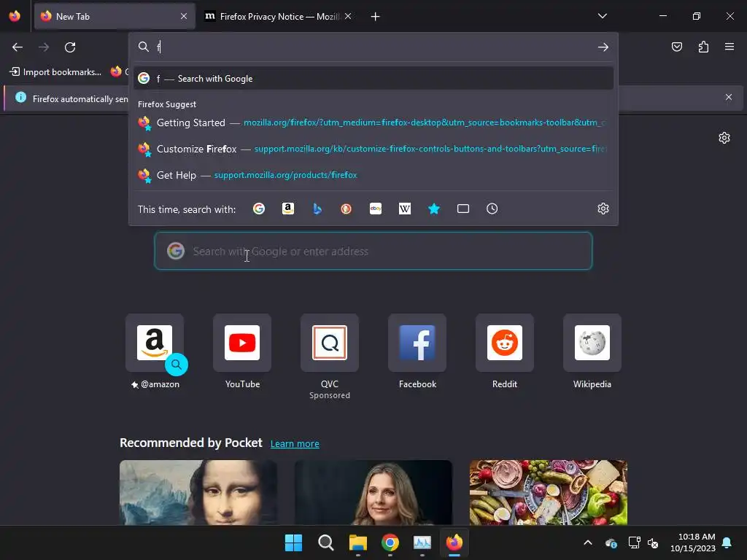Viewport: 747px width, 560px height.
Task: Open the Customize Firefox suggestion
Action: click(x=373, y=149)
